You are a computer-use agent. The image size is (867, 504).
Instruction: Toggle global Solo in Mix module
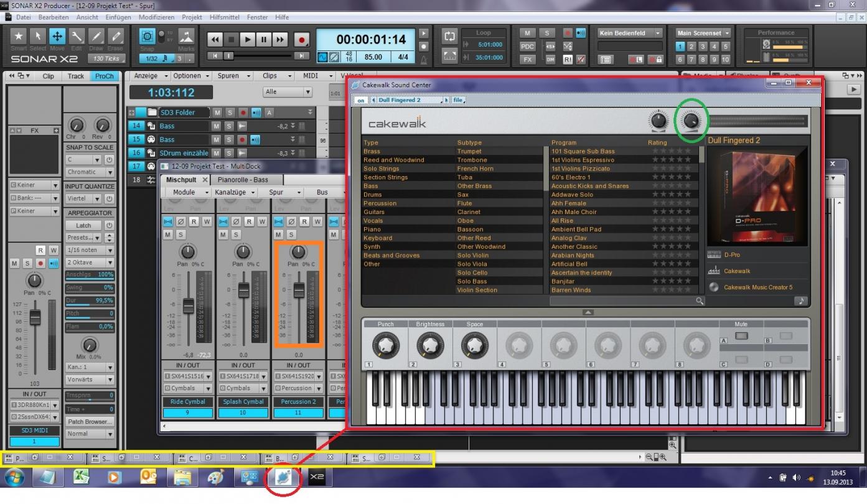547,33
